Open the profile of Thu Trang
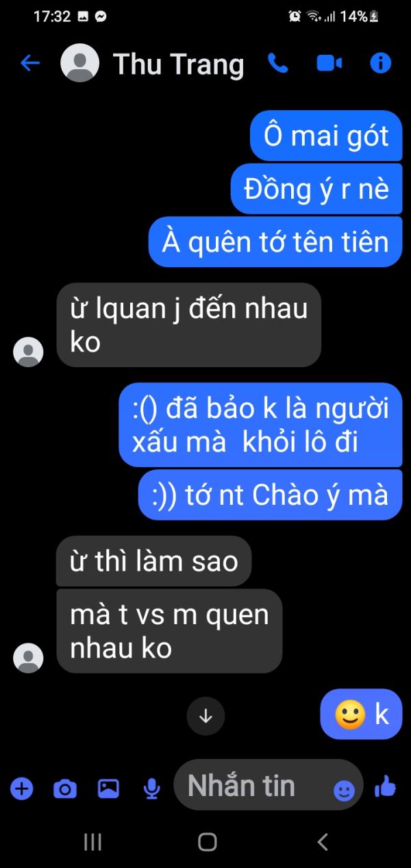411x868 pixels. [178, 64]
